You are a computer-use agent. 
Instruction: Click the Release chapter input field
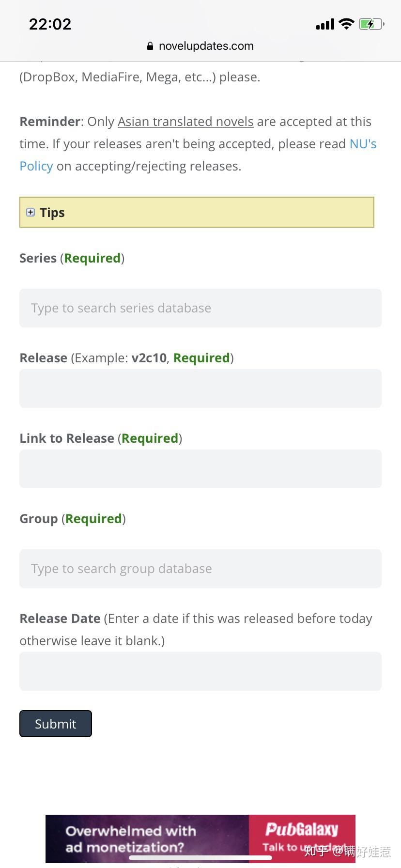point(200,388)
